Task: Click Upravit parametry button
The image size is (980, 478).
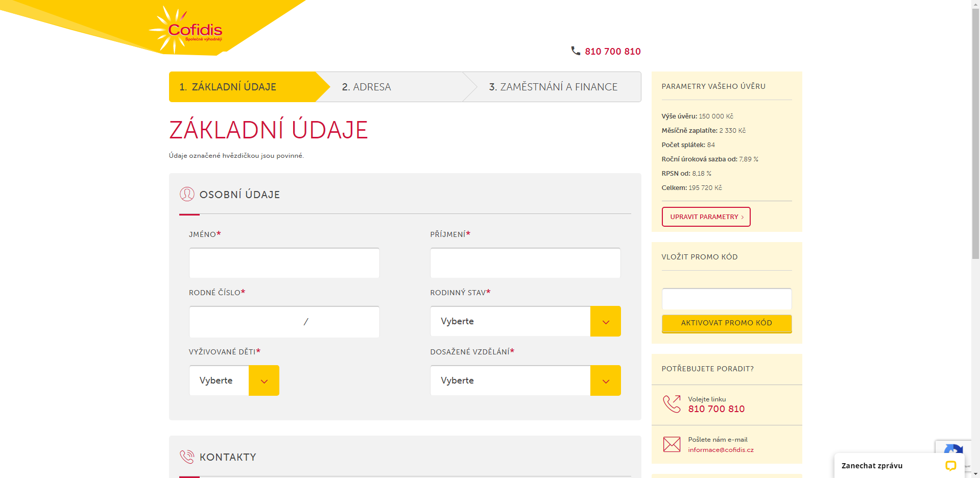Action: pos(706,217)
